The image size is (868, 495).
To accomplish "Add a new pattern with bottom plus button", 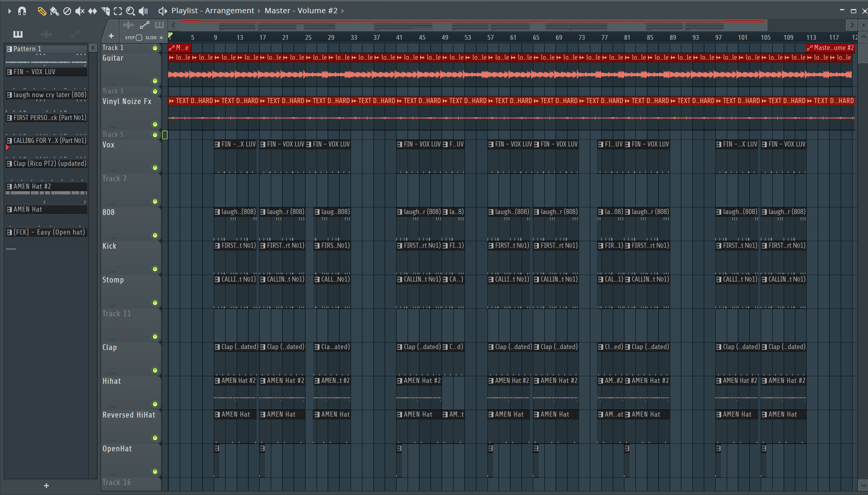I will point(46,486).
